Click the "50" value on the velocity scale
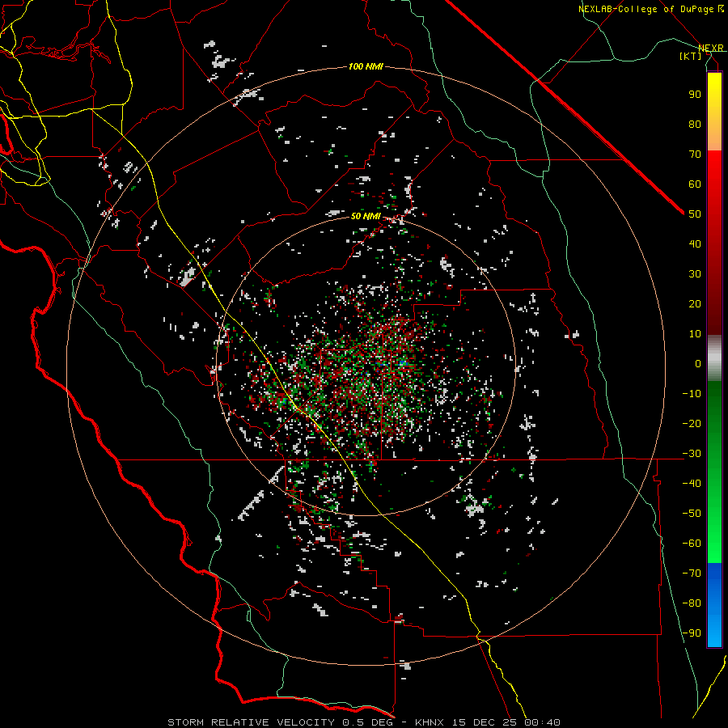The height and width of the screenshot is (728, 728). pyautogui.click(x=695, y=214)
